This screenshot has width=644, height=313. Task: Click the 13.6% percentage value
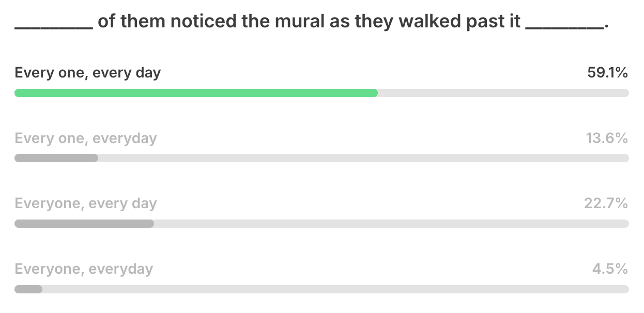(x=607, y=138)
